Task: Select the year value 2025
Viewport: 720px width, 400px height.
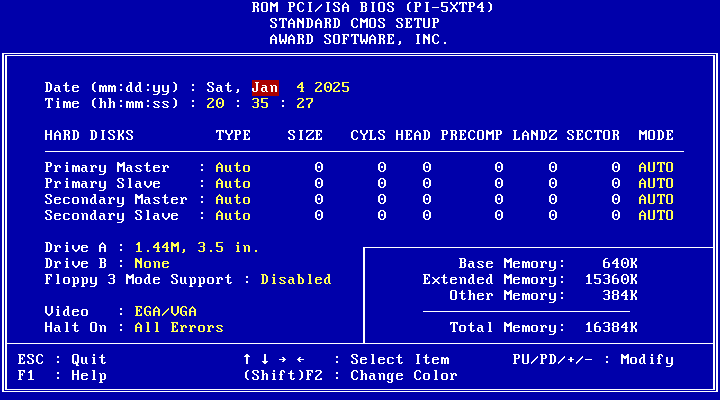Action: (x=331, y=88)
